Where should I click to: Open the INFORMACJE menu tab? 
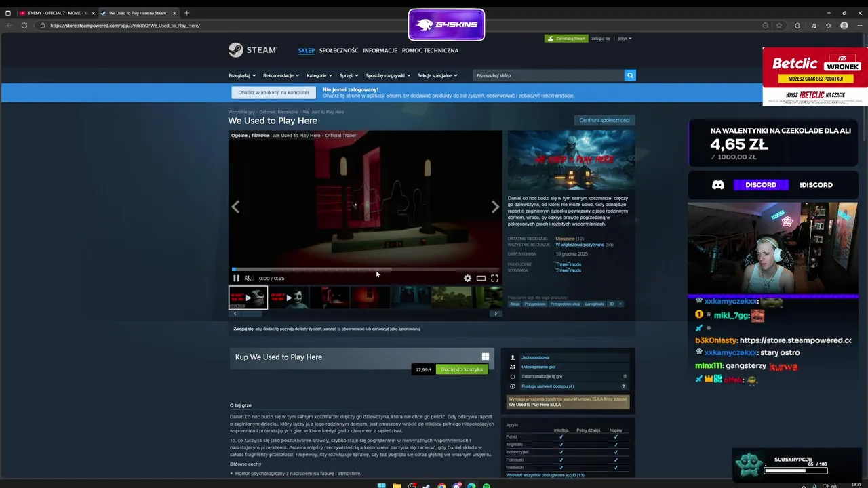380,50
